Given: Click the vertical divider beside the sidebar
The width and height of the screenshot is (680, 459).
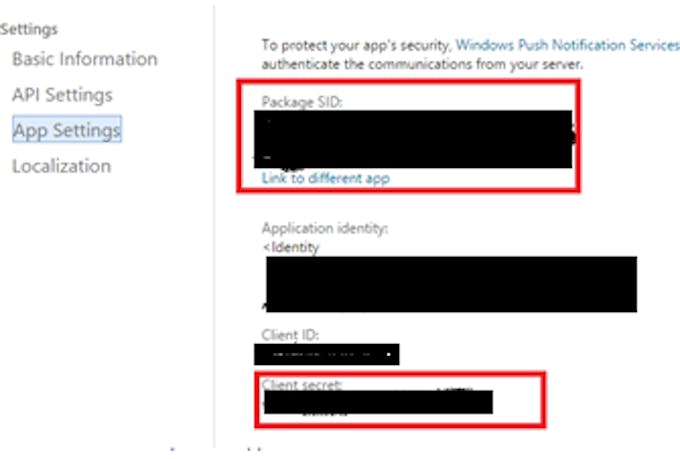Looking at the screenshot, I should click(x=214, y=226).
